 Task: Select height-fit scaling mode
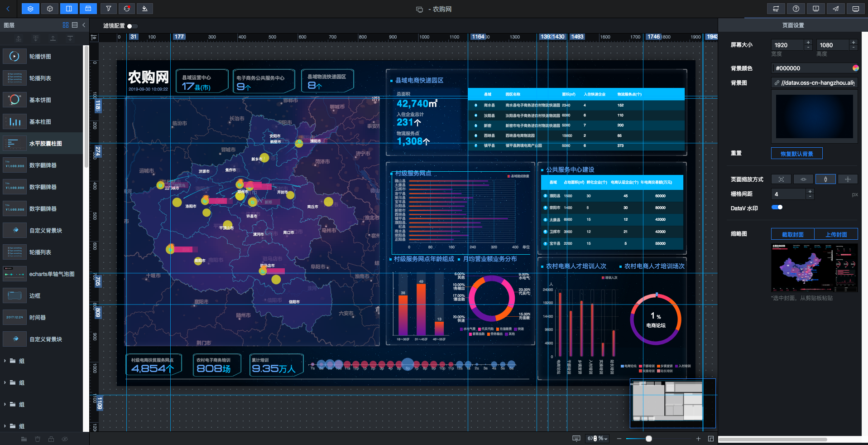pos(825,179)
